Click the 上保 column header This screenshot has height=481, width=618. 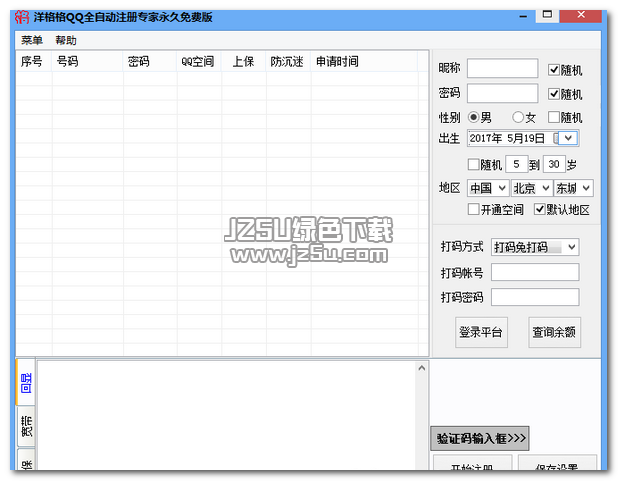(244, 62)
